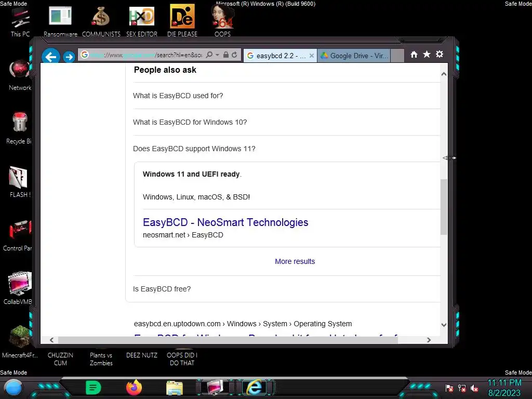Select the Minecraft4Fr... desktop icon
Image resolution: width=532 pixels, height=399 pixels.
click(x=20, y=342)
